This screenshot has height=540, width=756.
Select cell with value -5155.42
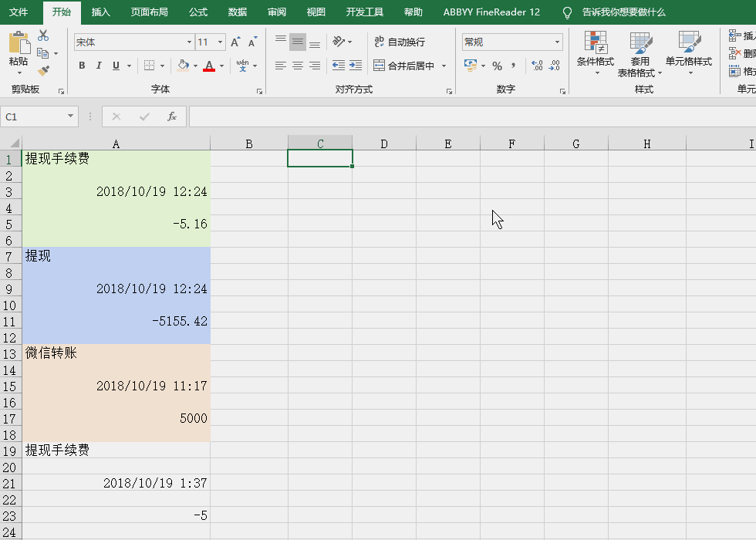(116, 321)
